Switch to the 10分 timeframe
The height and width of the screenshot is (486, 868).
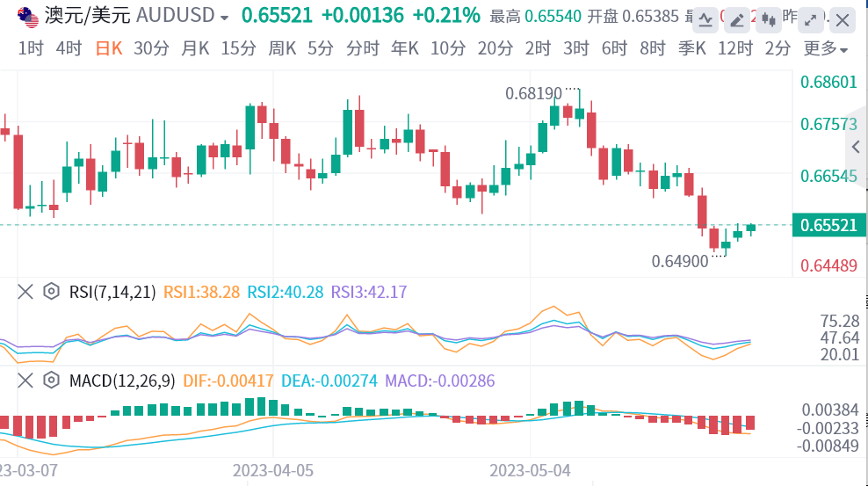click(448, 48)
